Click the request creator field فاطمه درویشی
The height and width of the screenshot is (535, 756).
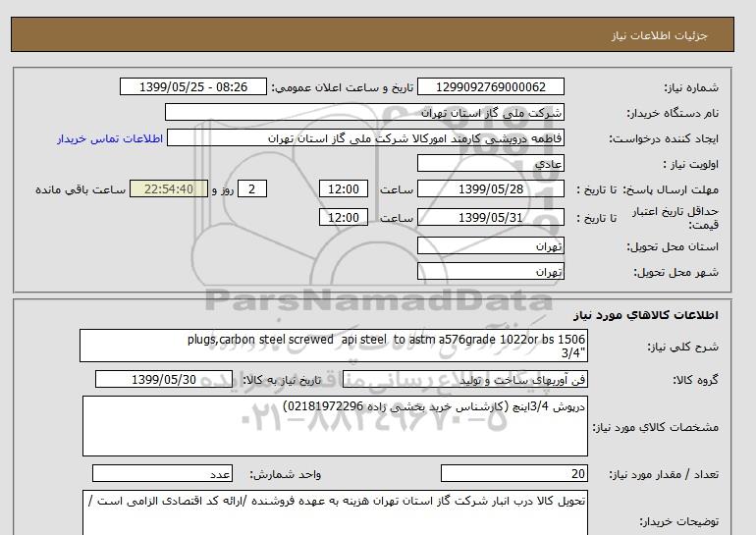pyautogui.click(x=365, y=138)
